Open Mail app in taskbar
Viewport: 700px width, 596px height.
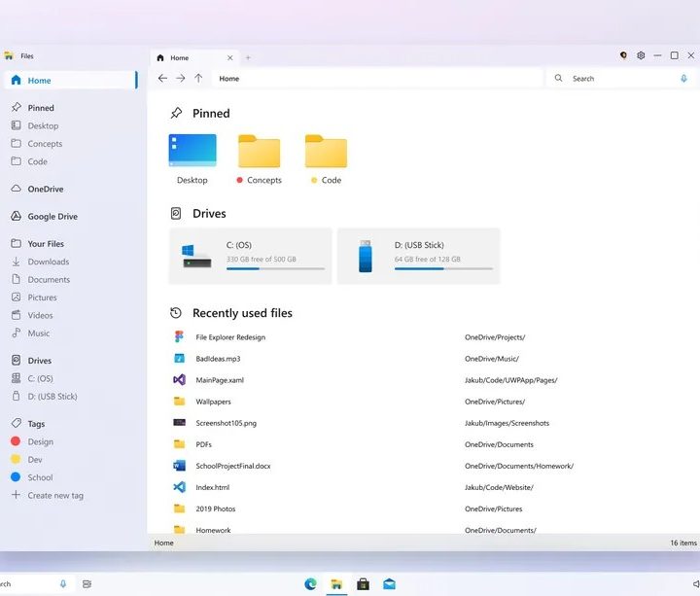(x=389, y=583)
